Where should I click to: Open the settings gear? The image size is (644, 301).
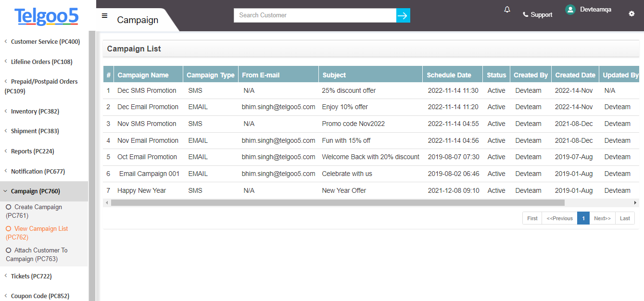coord(631,14)
